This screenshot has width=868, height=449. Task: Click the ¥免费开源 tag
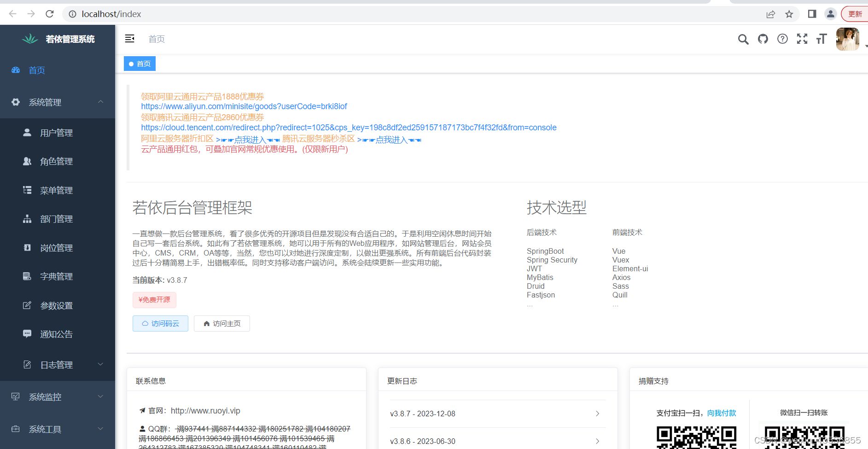click(x=154, y=300)
